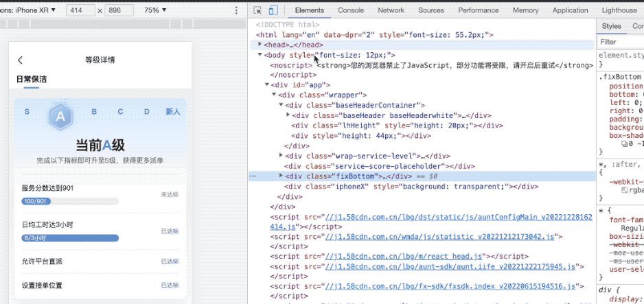The image size is (644, 304).
Task: Select the 新人 grade label
Action: [x=173, y=112]
